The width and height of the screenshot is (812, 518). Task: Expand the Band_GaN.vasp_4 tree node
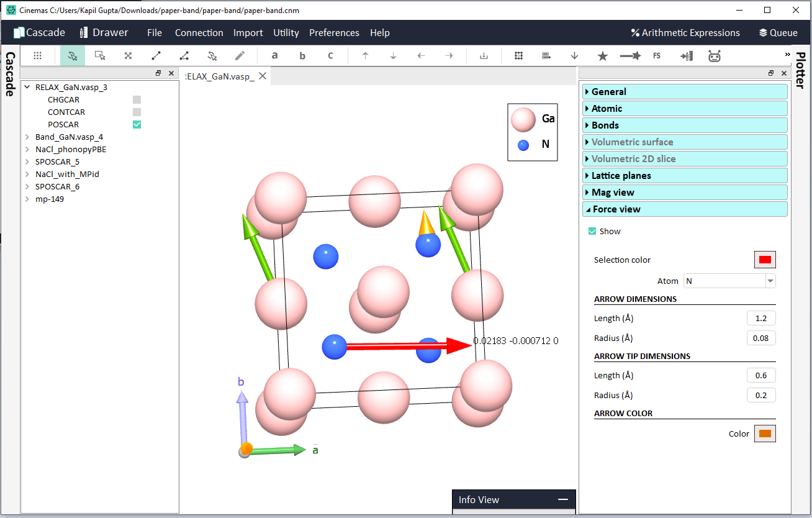[x=27, y=137]
